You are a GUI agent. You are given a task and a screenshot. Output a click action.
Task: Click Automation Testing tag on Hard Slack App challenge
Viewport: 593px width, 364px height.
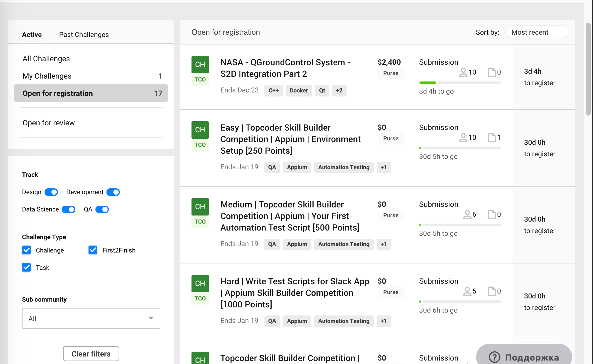(x=344, y=321)
